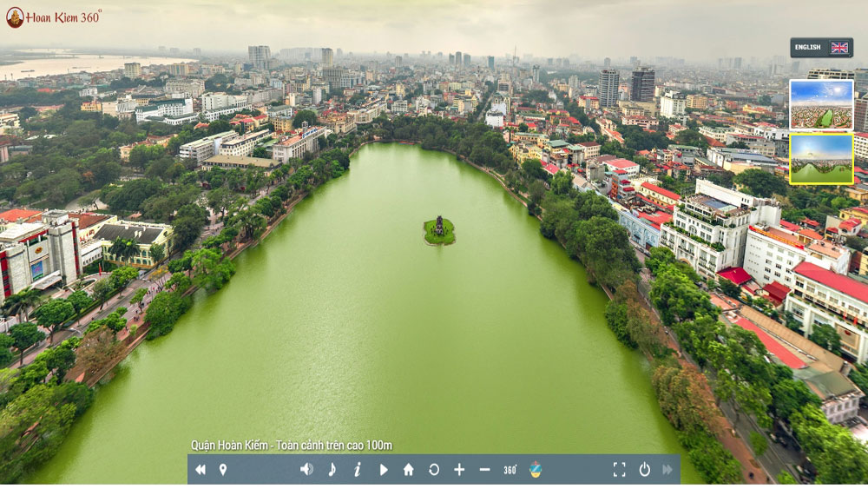868x489 pixels.
Task: Skip to the next panorama scene
Action: click(x=667, y=470)
